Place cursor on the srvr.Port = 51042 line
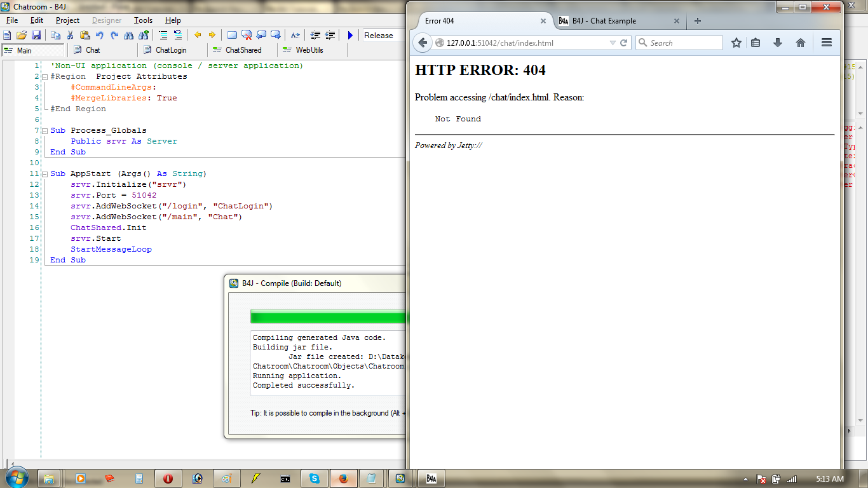This screenshot has width=868, height=488. pos(113,196)
